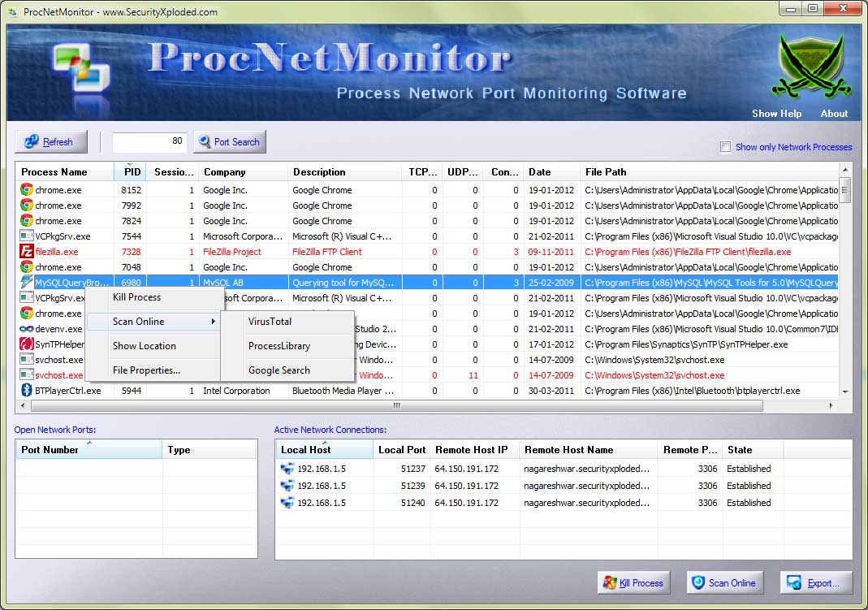Click the FileZilla icon in the process list

click(x=26, y=252)
